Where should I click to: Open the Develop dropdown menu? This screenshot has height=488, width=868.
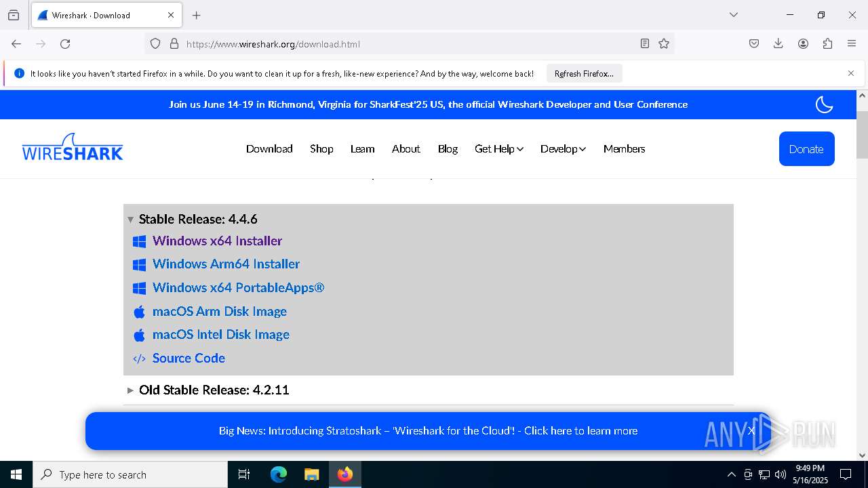[x=563, y=148]
